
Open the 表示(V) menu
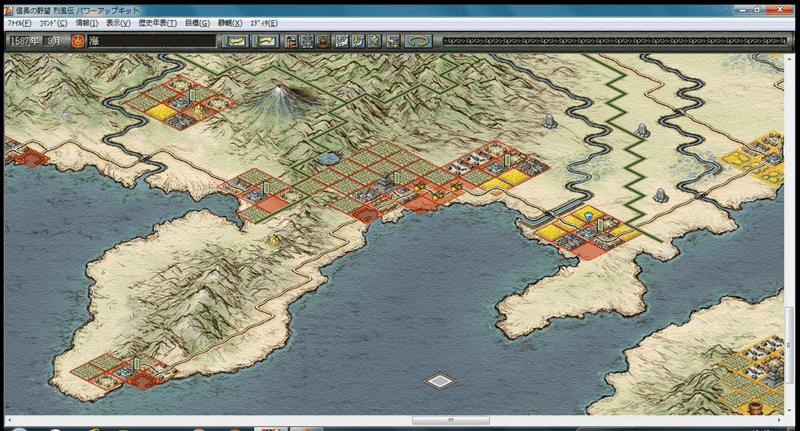(x=118, y=23)
